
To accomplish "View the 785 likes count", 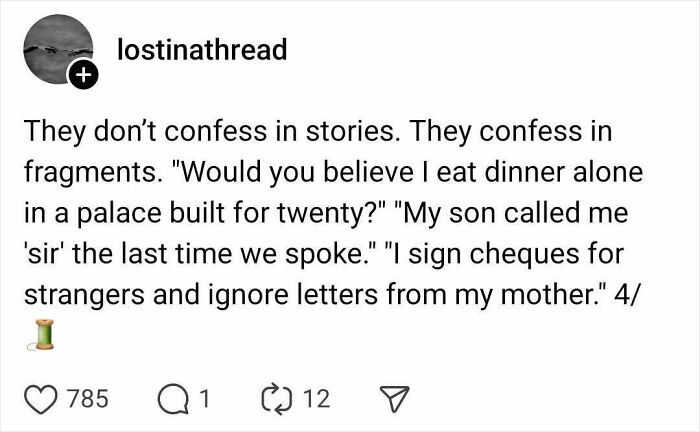I will [90, 398].
